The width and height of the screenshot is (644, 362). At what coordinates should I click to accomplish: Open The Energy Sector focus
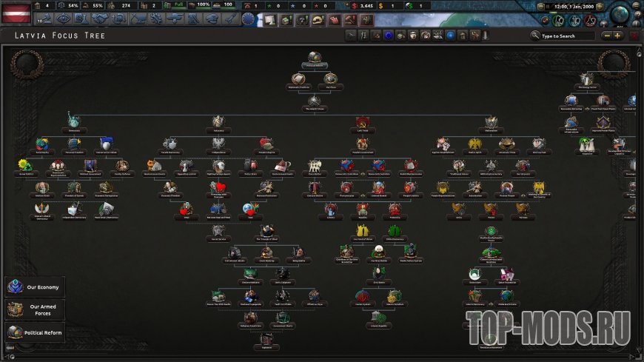click(586, 79)
